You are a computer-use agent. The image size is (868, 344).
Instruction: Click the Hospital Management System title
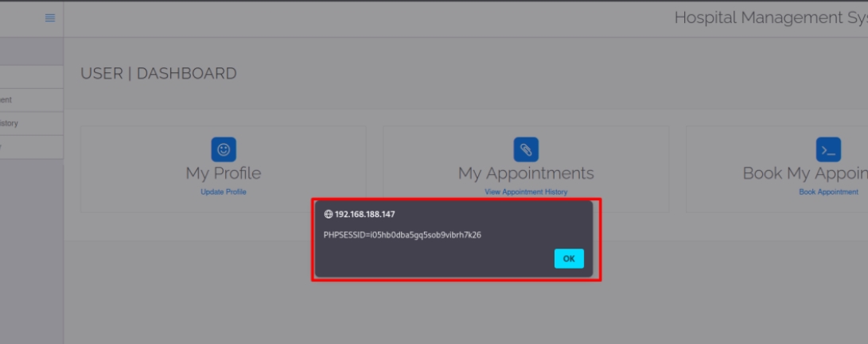771,17
